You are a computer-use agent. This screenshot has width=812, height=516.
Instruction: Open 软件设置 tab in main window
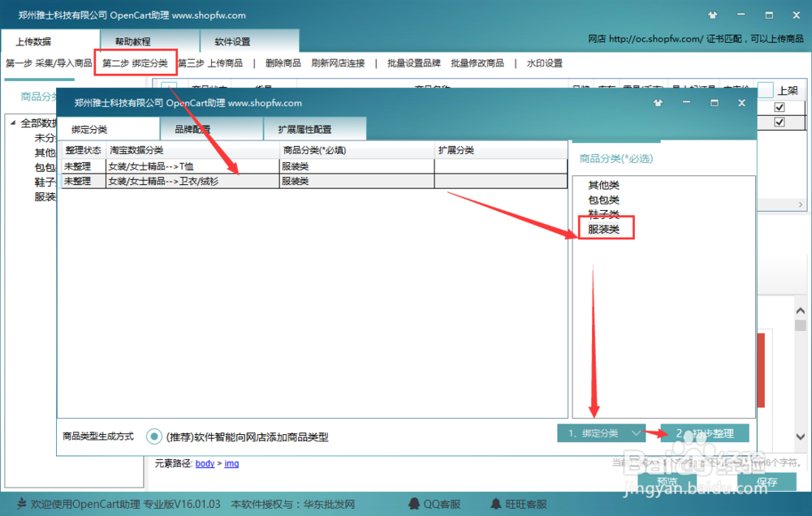point(249,41)
